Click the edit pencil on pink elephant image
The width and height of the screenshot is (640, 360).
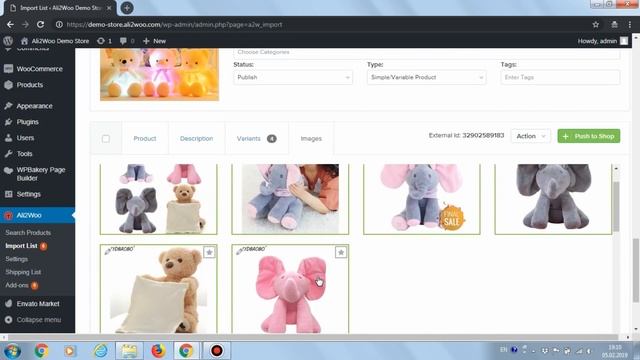pyautogui.click(x=239, y=252)
